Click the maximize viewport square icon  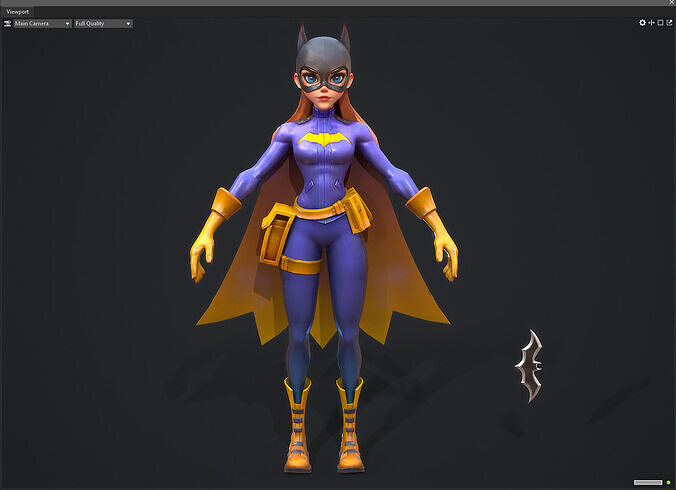point(660,23)
